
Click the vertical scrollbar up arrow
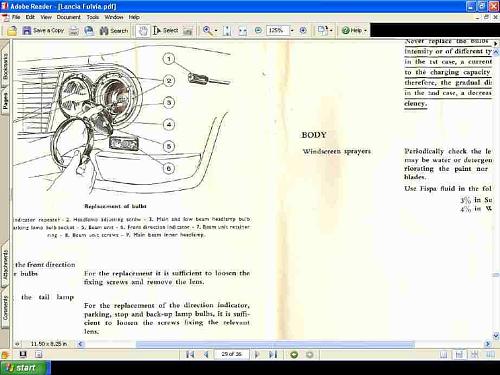point(496,52)
